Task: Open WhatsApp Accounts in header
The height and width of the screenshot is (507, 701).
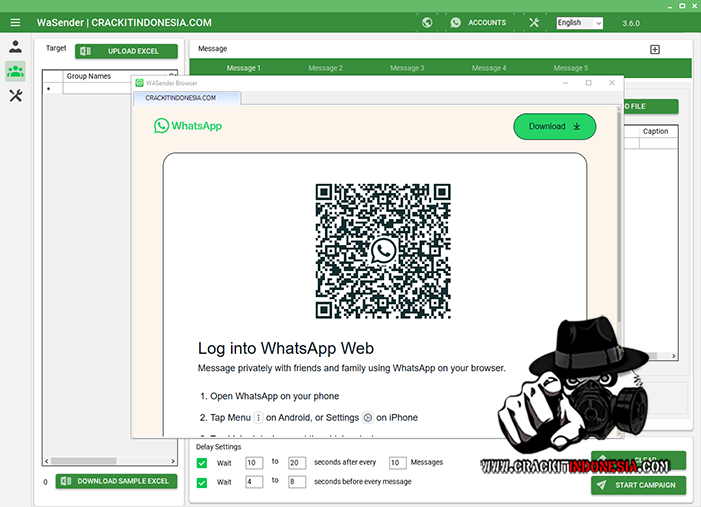Action: click(x=478, y=22)
